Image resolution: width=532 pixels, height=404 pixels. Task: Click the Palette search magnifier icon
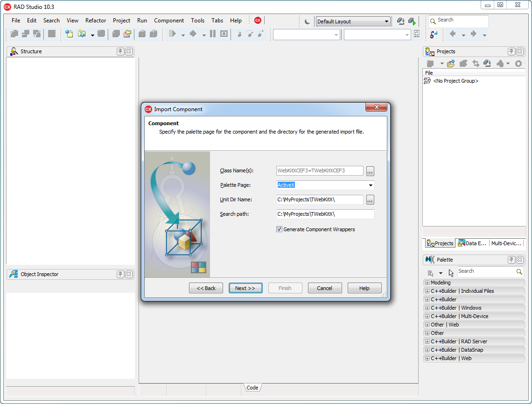tap(519, 271)
